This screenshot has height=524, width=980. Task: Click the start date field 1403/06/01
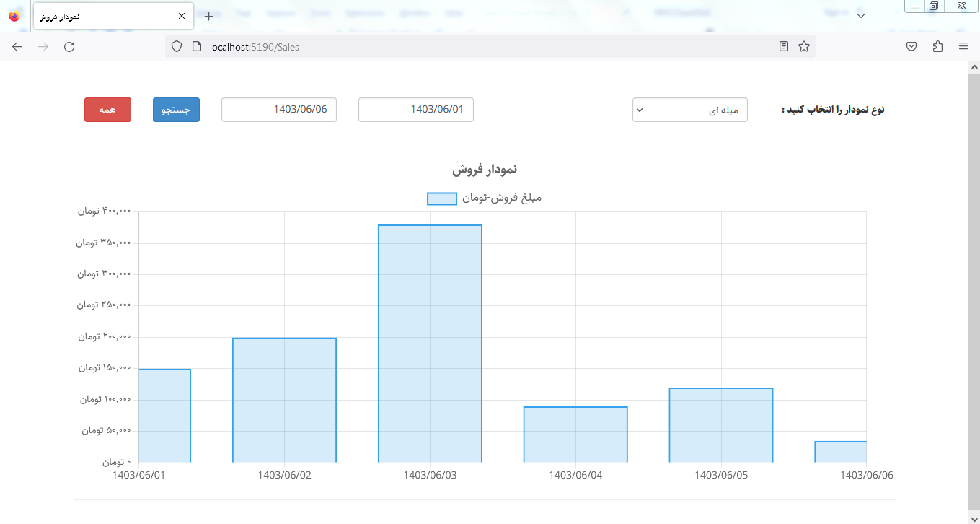pyautogui.click(x=415, y=110)
